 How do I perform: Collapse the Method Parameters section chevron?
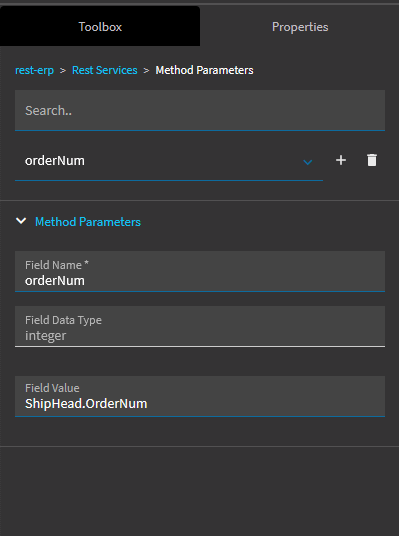click(21, 221)
